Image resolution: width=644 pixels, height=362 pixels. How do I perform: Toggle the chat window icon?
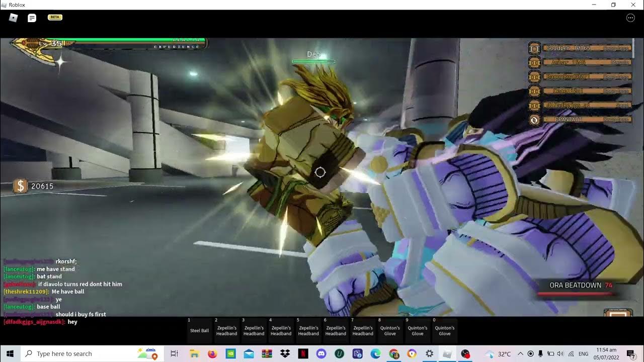tap(32, 18)
